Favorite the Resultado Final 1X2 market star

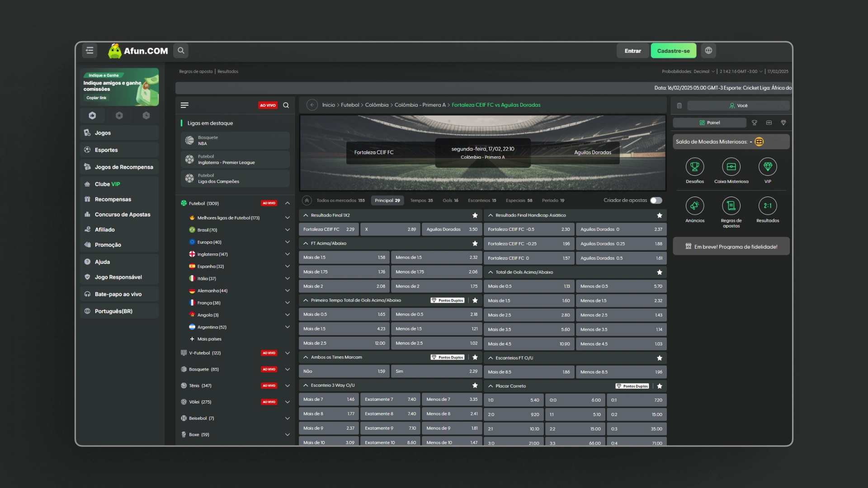475,216
